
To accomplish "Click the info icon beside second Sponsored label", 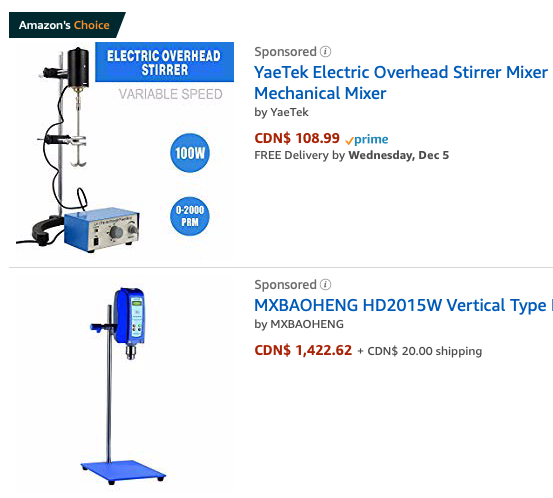I will pos(325,285).
